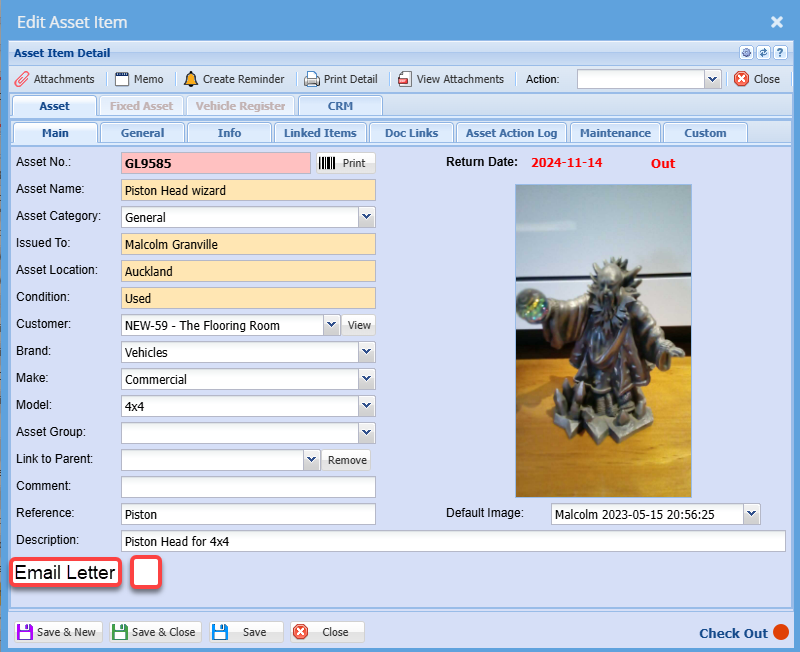Click the refresh icon in panel header
800x652 pixels.
pos(762,53)
